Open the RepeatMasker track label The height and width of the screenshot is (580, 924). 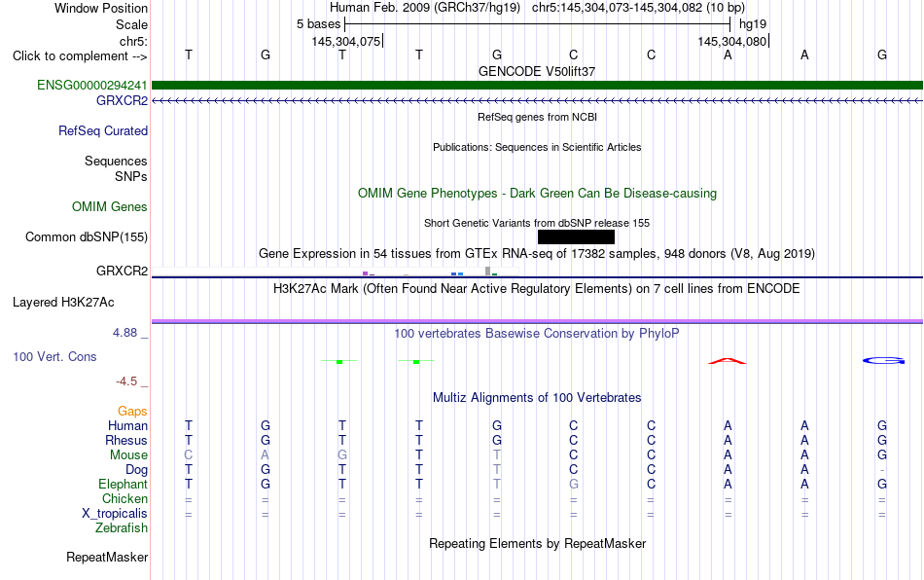click(107, 557)
